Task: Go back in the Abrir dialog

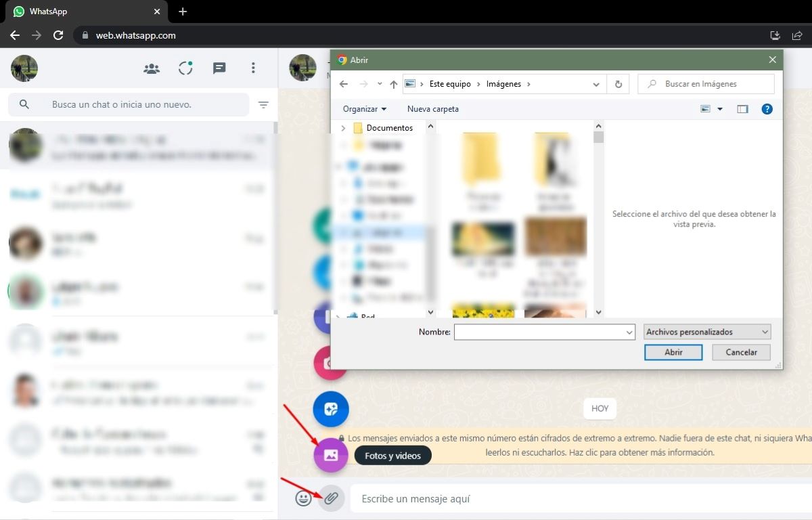Action: tap(343, 84)
